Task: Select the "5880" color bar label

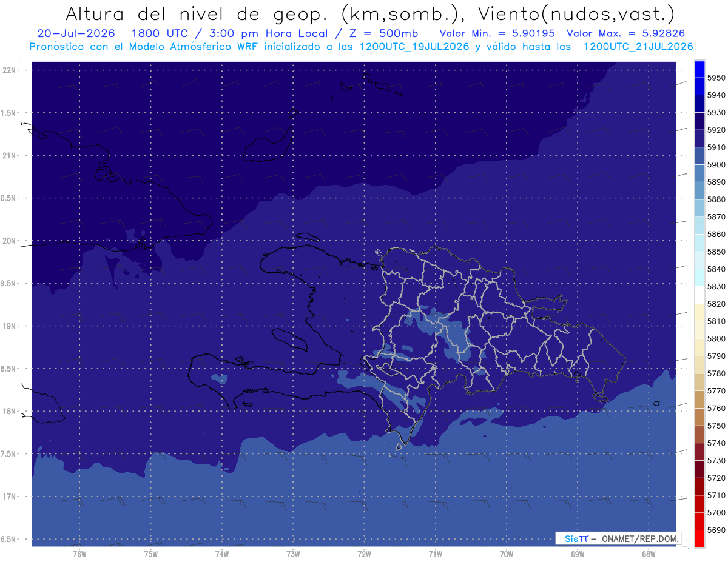Action: pos(716,199)
